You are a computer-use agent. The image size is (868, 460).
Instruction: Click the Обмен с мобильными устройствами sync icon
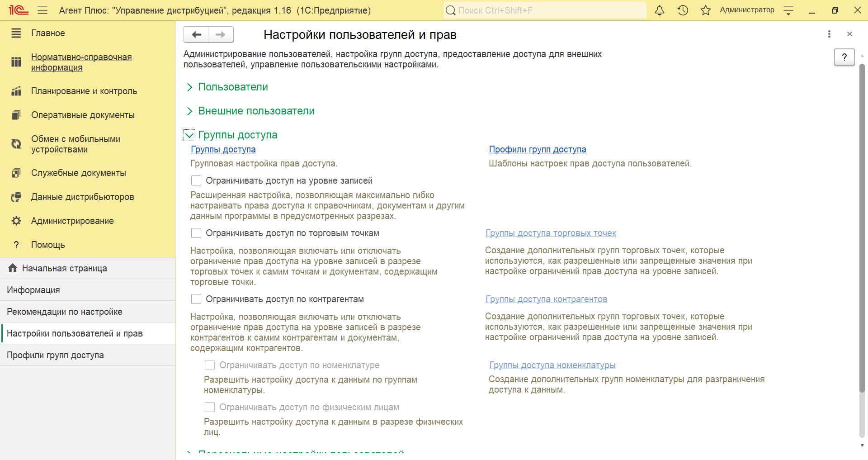coord(16,144)
